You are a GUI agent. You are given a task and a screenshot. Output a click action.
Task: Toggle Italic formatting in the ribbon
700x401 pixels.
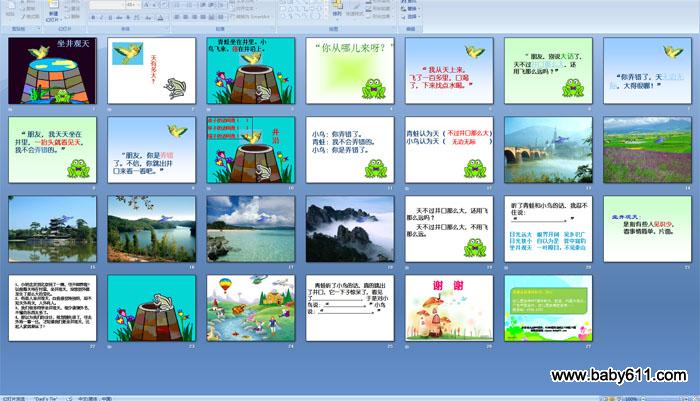[x=101, y=17]
